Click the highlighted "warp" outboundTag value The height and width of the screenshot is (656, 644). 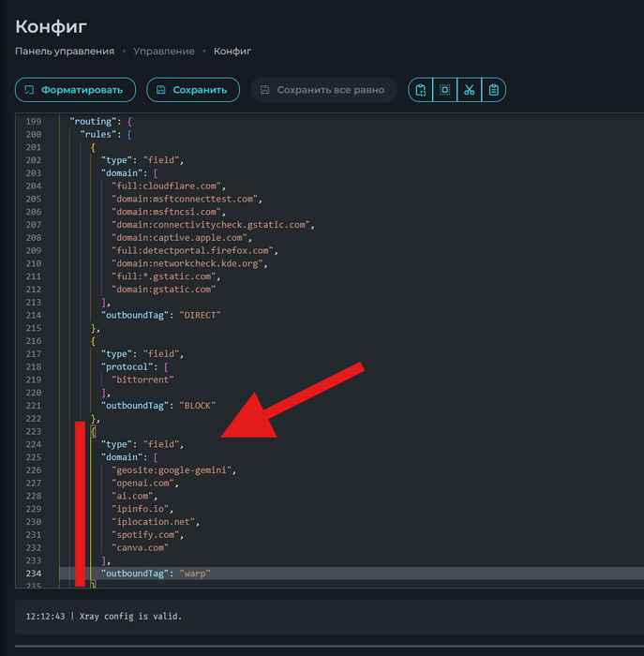click(195, 573)
